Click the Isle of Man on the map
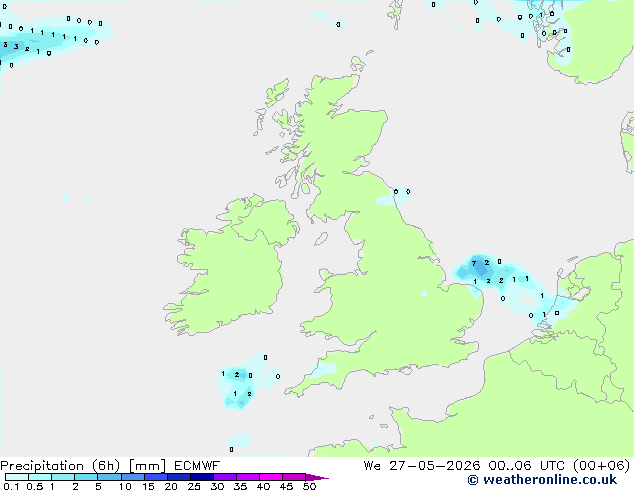 [x=321, y=239]
